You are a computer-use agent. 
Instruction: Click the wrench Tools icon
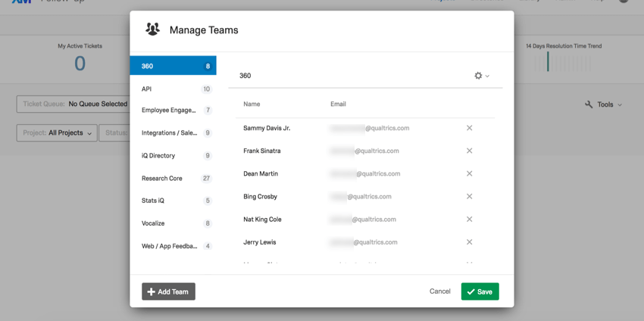point(589,104)
